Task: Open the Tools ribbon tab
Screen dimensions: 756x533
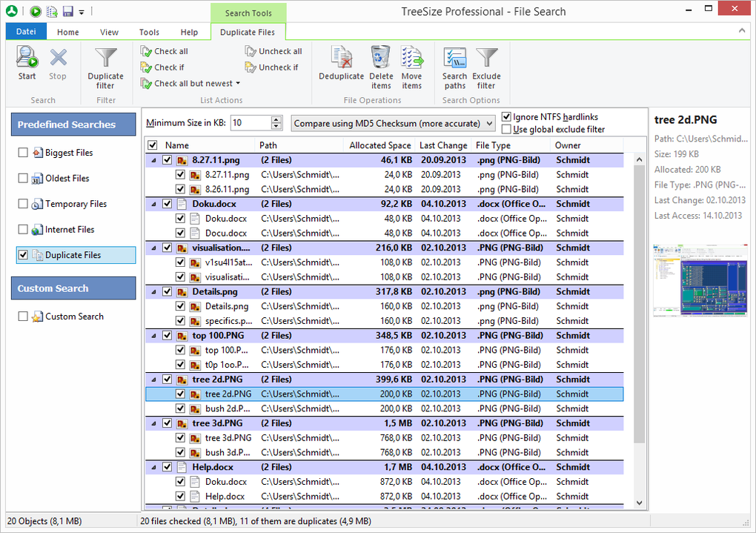Action: [149, 33]
